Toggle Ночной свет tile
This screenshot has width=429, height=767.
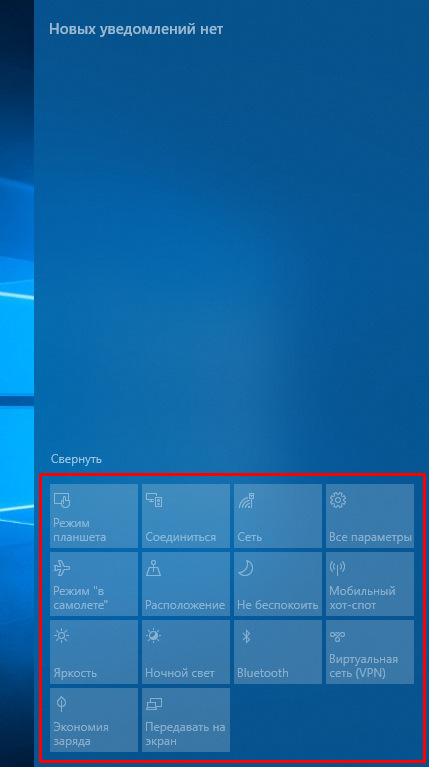[x=186, y=652]
